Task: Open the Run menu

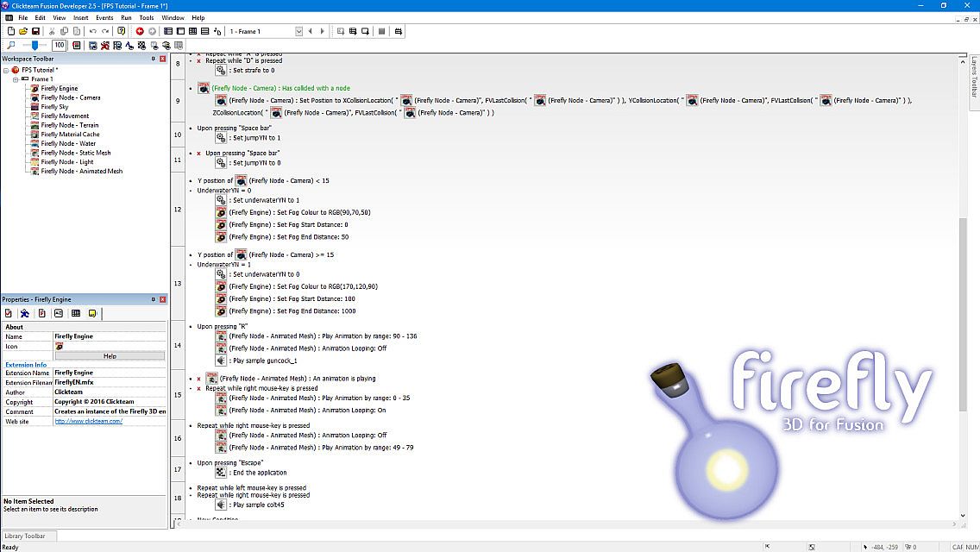Action: coord(126,18)
